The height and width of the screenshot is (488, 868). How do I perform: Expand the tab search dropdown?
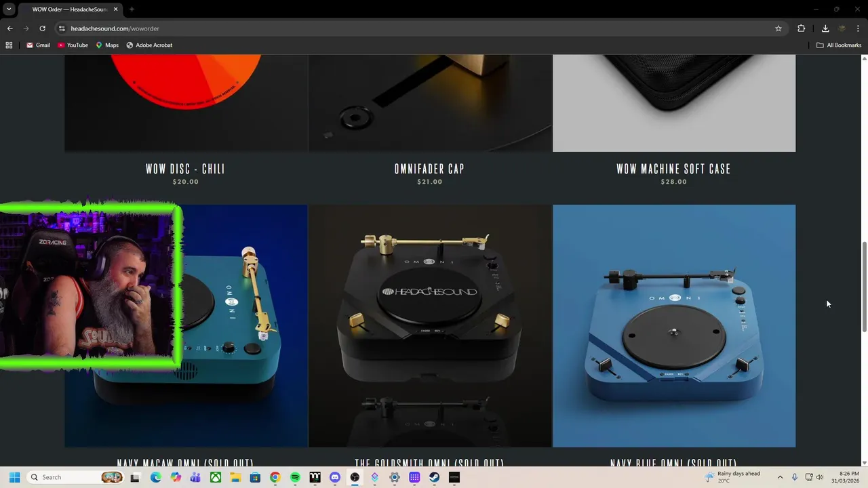(9, 9)
